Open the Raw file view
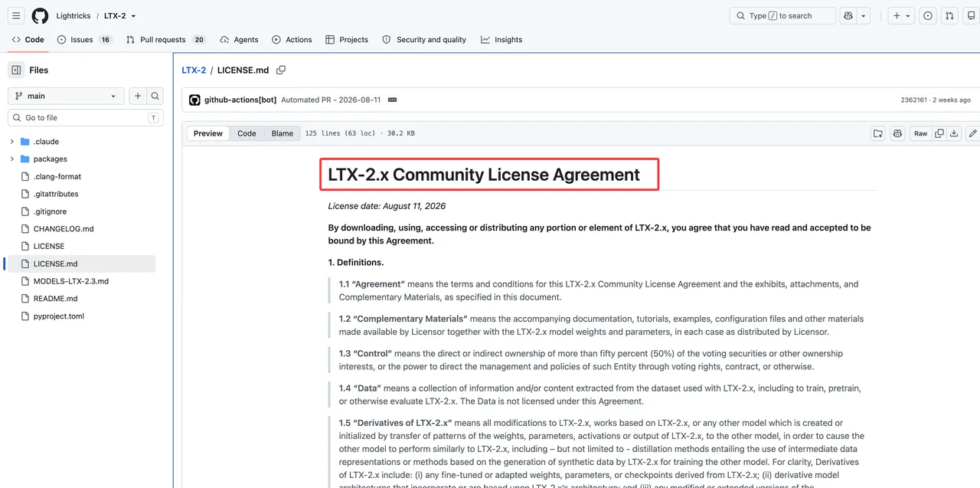Screen dimensions: 980x488 (x=920, y=133)
